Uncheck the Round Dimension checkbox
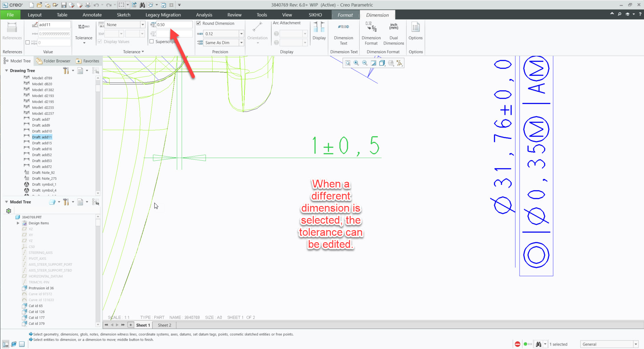Viewport: 644px width, 349px height. pyautogui.click(x=199, y=23)
